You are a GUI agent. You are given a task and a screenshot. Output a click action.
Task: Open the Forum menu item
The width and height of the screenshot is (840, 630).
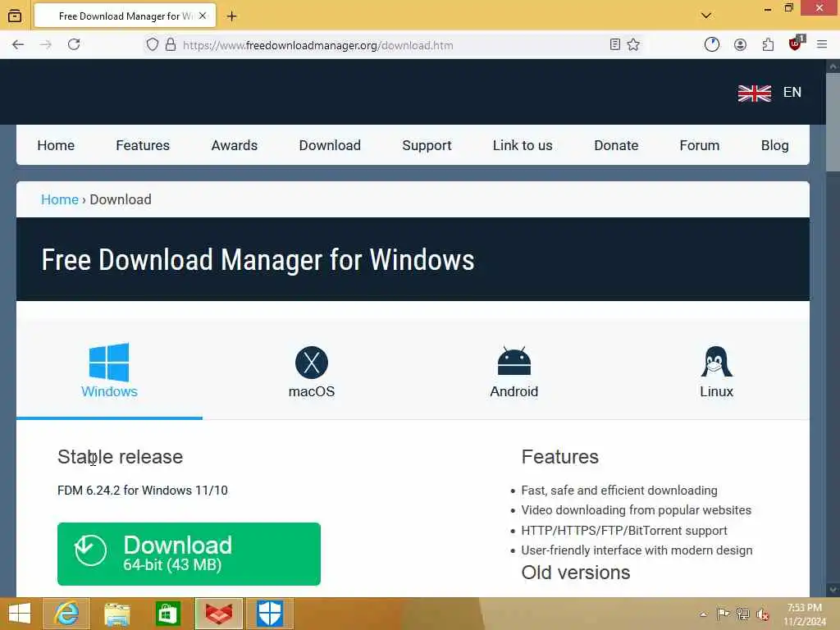click(699, 145)
